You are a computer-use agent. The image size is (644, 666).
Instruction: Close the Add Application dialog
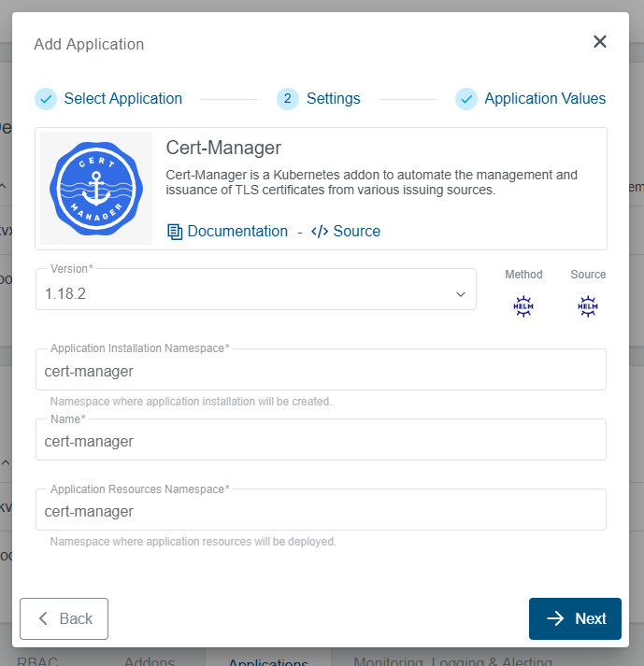tap(600, 42)
